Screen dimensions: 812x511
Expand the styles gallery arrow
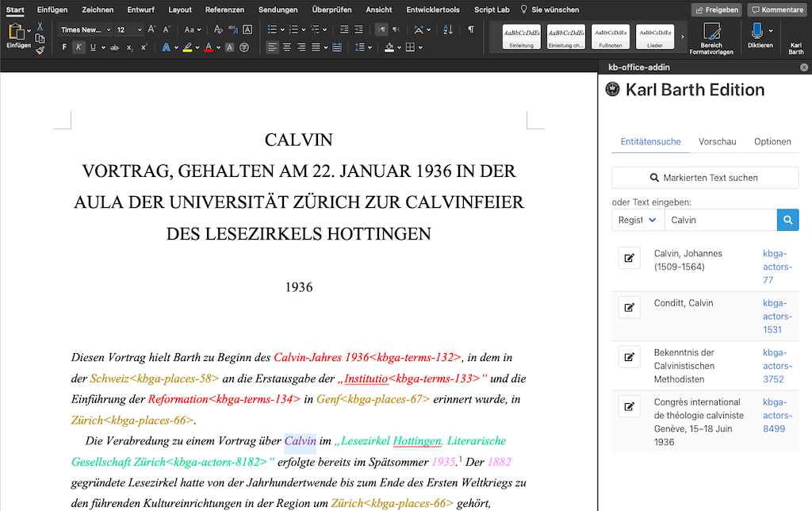click(x=682, y=36)
